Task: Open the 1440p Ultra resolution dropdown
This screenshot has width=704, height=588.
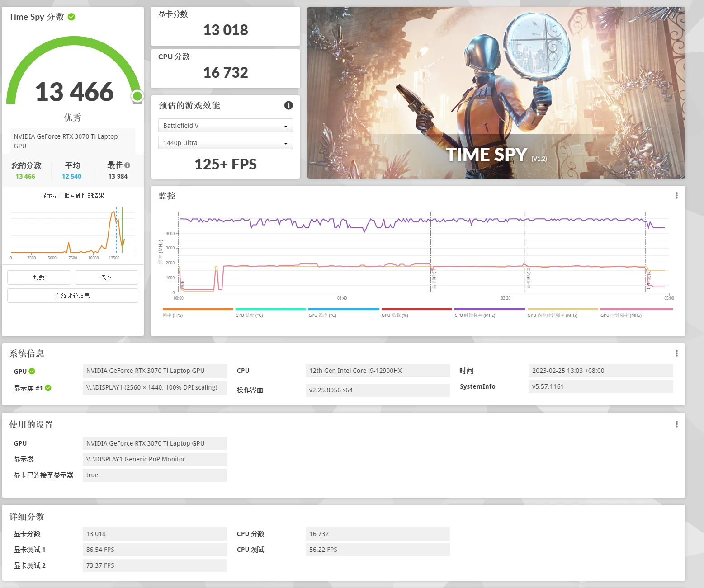Action: point(226,142)
